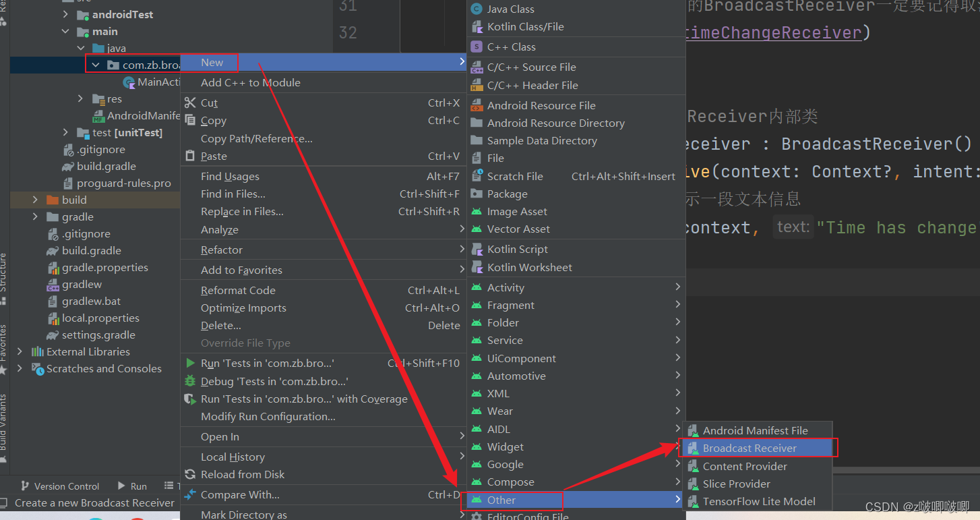The image size is (980, 520).
Task: Open the Run tool window
Action: point(132,486)
